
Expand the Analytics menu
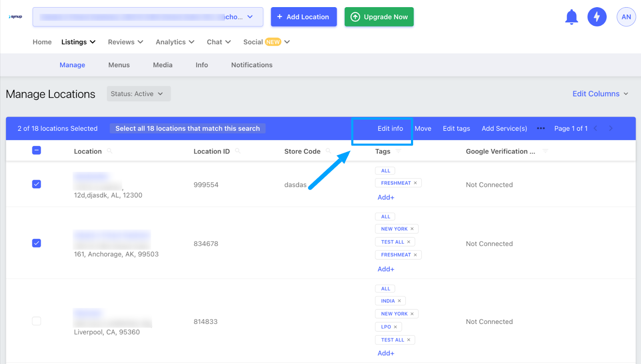(175, 42)
